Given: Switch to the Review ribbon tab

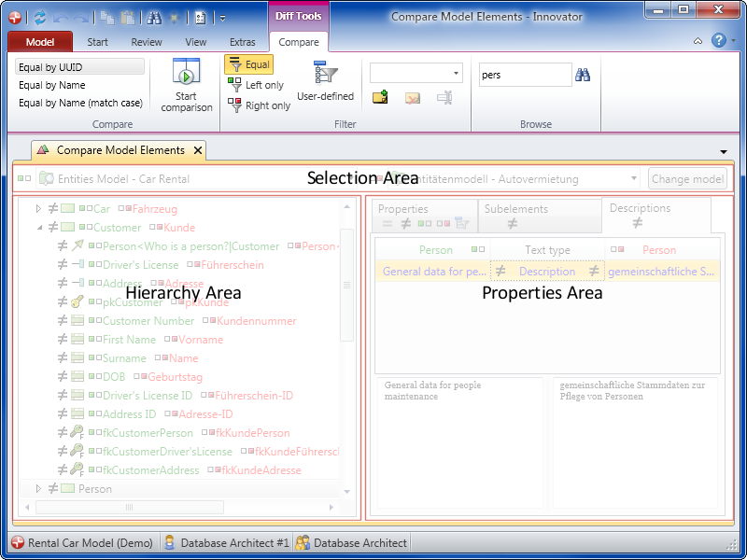Looking at the screenshot, I should point(146,42).
